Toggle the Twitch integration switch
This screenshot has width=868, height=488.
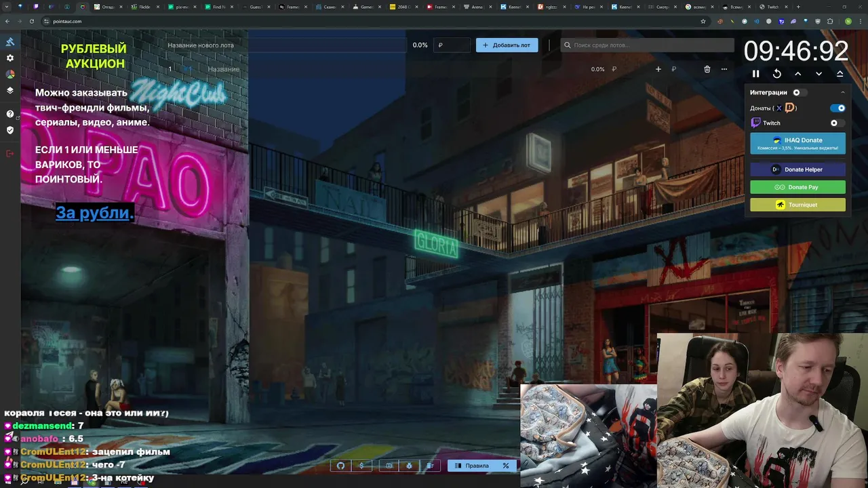click(837, 123)
